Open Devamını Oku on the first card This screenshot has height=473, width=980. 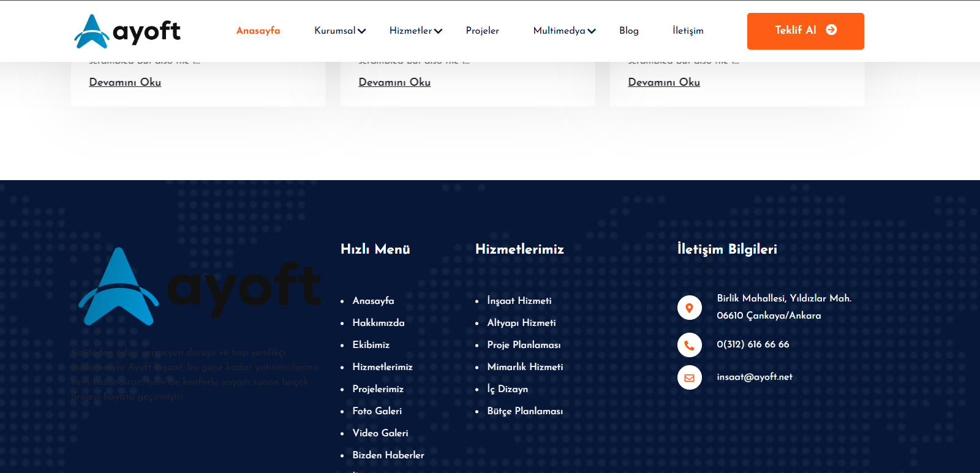[x=125, y=82]
